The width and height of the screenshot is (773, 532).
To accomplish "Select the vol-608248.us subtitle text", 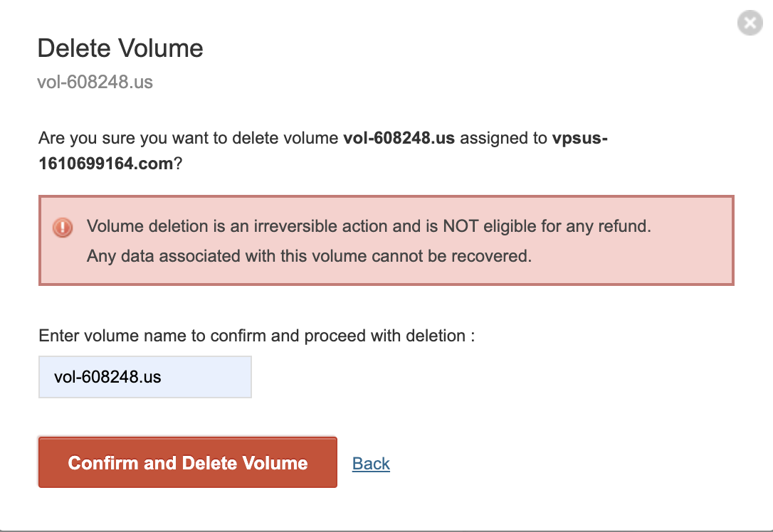I will pyautogui.click(x=95, y=82).
